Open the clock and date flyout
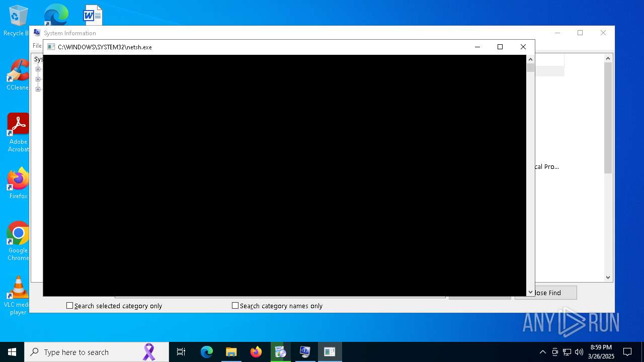644x362 pixels. 601,352
